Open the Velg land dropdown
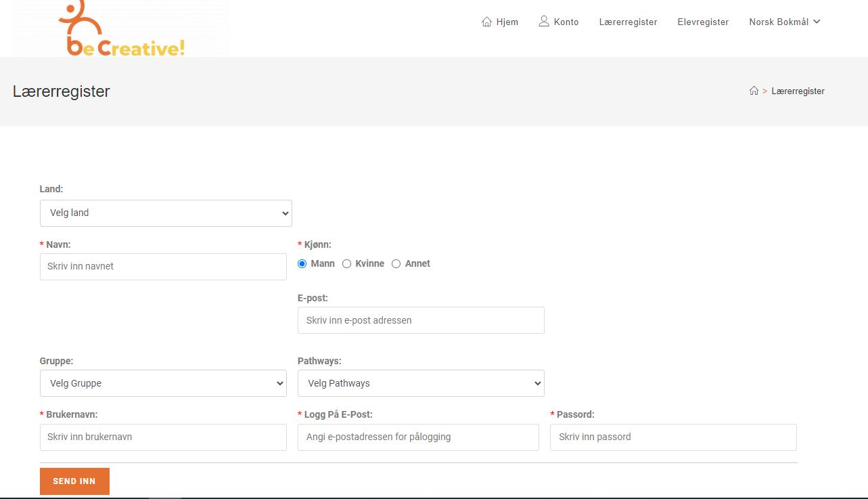 coord(166,213)
